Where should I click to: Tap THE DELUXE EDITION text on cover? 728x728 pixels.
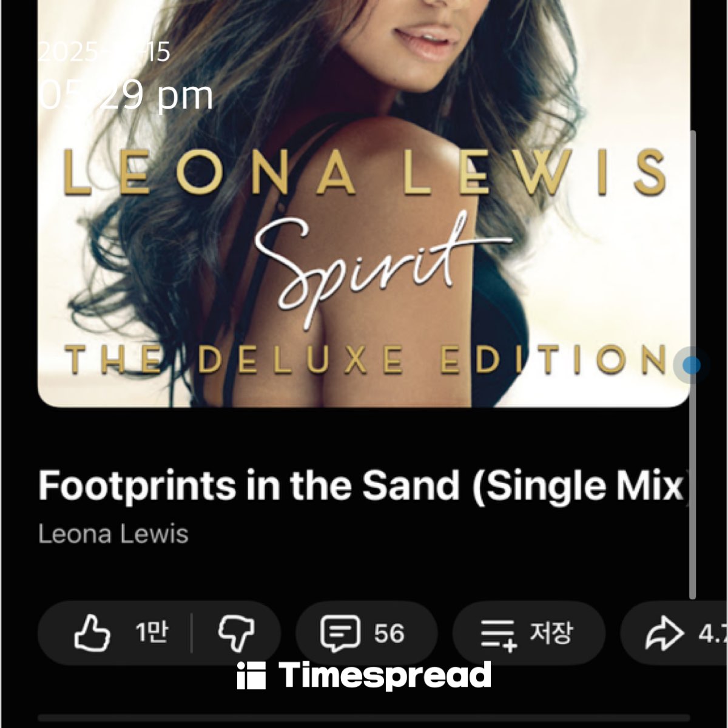(366, 359)
